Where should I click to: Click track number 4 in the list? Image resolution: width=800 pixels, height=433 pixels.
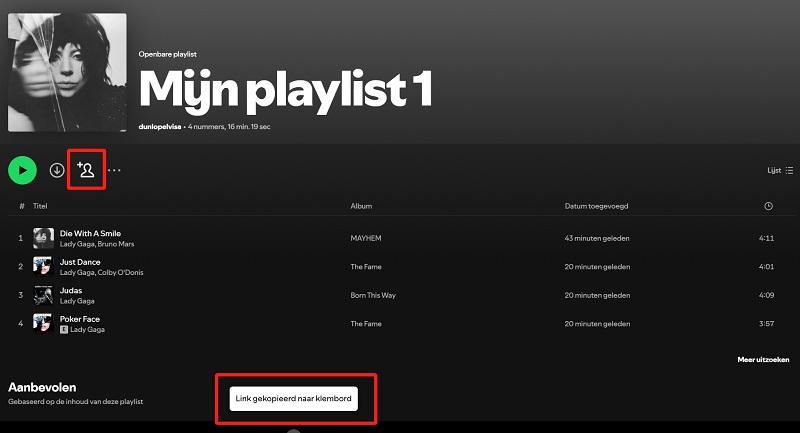point(20,324)
